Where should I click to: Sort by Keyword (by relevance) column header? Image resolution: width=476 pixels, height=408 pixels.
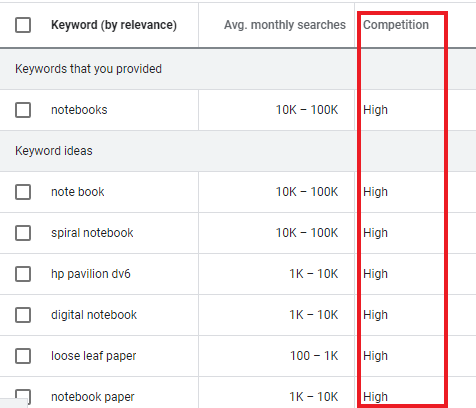(114, 25)
